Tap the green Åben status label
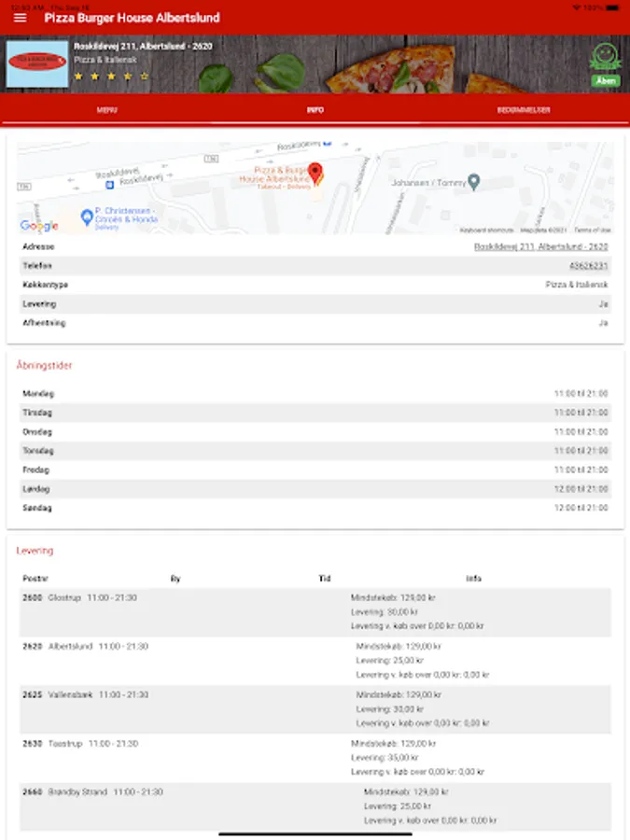The height and width of the screenshot is (840, 630). 606,81
